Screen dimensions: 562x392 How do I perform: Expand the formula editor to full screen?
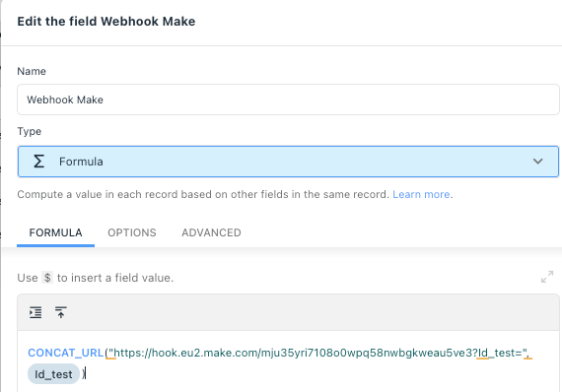pyautogui.click(x=547, y=277)
